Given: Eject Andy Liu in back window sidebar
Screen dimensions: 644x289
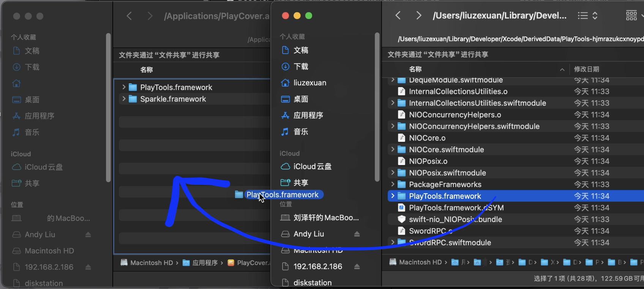Looking at the screenshot, I should [88, 235].
